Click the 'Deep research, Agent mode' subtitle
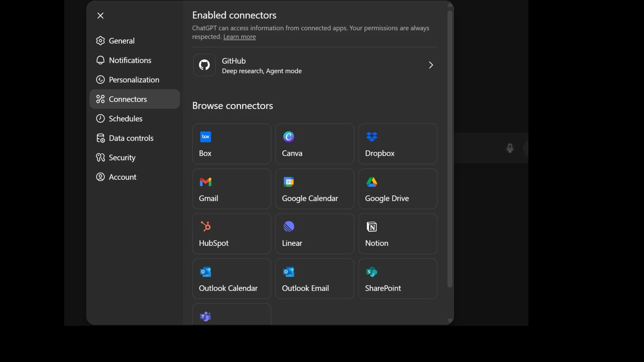 click(x=262, y=71)
